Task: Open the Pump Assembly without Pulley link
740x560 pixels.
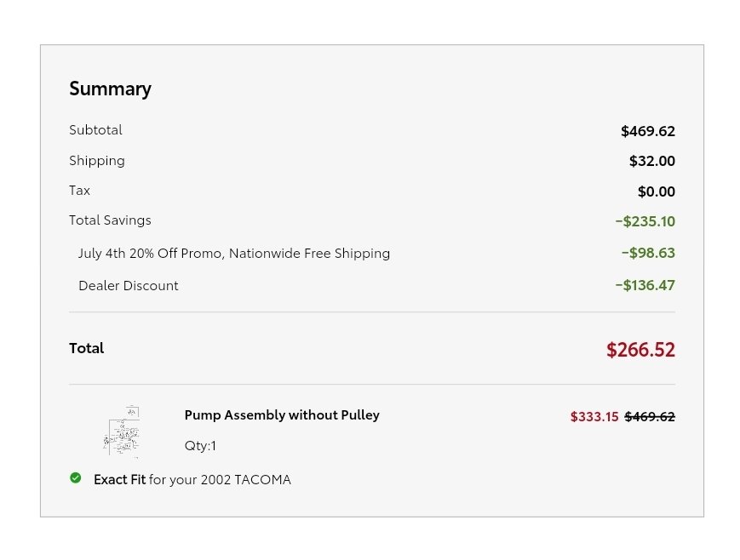Action: point(282,415)
